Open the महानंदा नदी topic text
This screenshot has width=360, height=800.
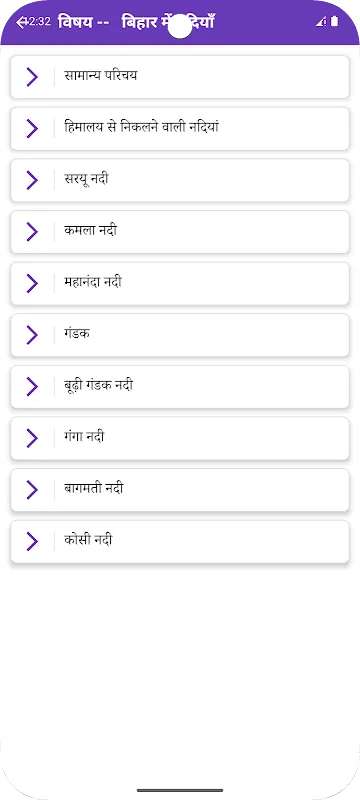click(x=93, y=282)
